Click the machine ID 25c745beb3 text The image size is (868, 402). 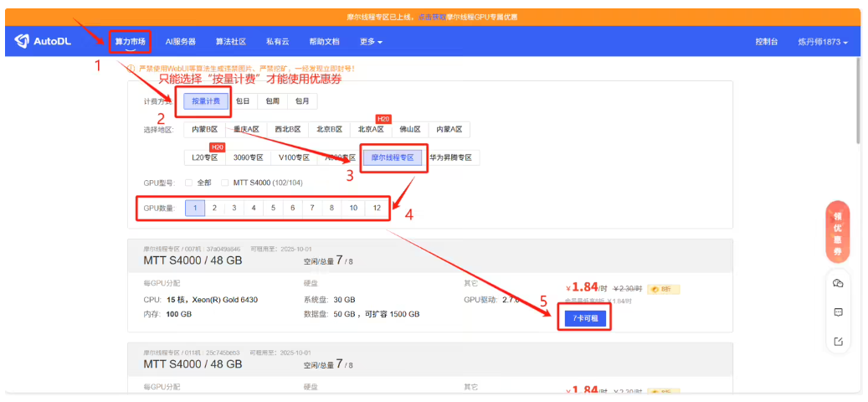point(223,352)
